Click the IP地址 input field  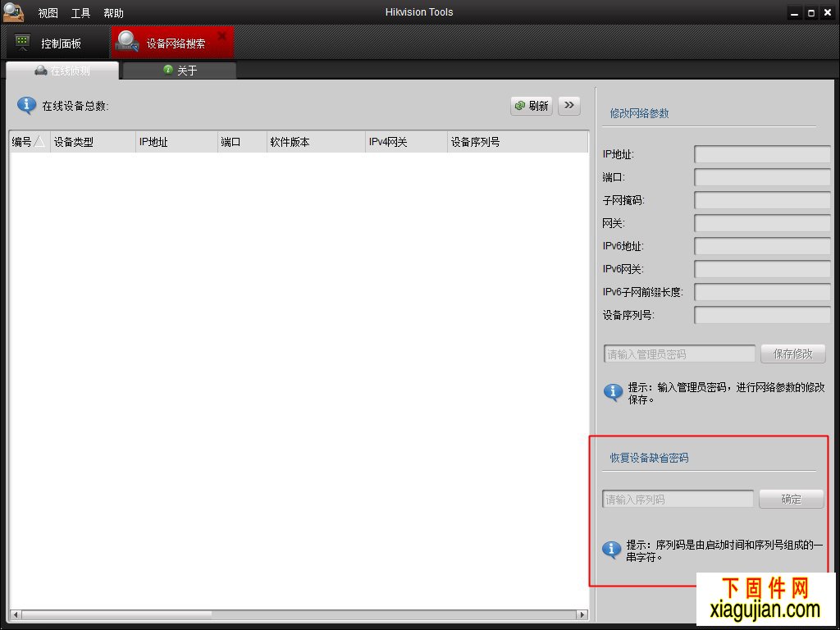point(762,154)
